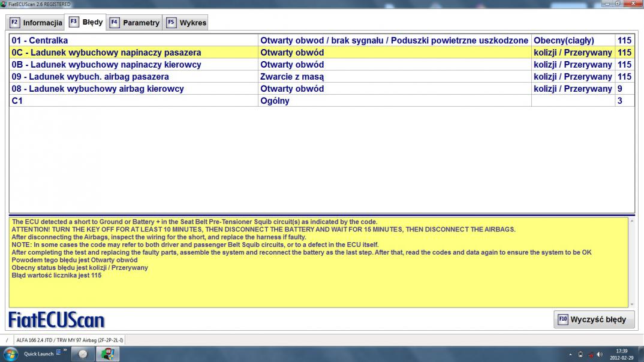This screenshot has height=362, width=644.
Task: Open the Windows Start menu
Action: 10,354
